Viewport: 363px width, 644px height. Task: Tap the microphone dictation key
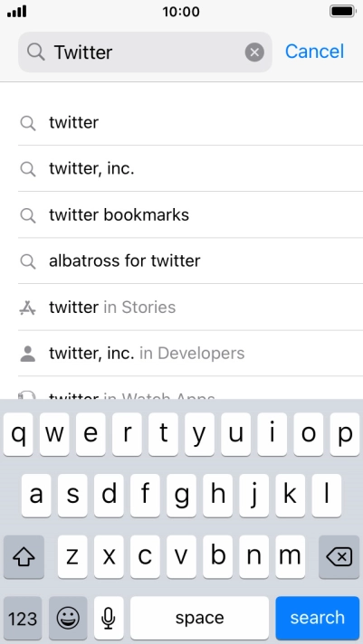tap(109, 618)
